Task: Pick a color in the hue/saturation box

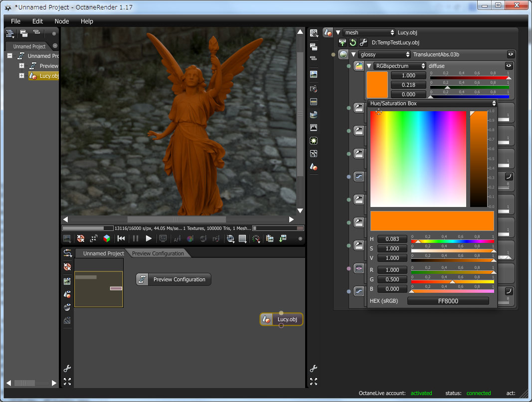Action: [418, 159]
